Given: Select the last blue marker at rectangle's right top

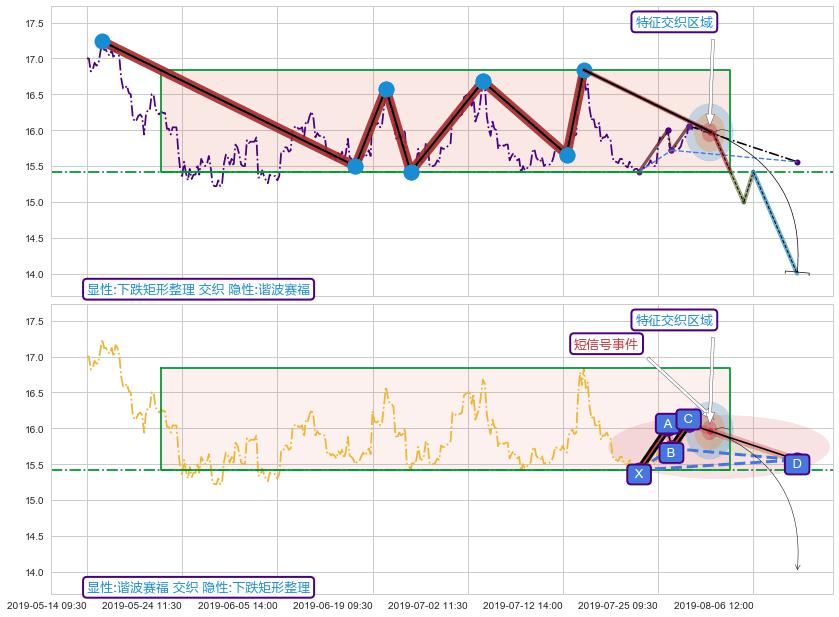Looking at the screenshot, I should [x=584, y=70].
